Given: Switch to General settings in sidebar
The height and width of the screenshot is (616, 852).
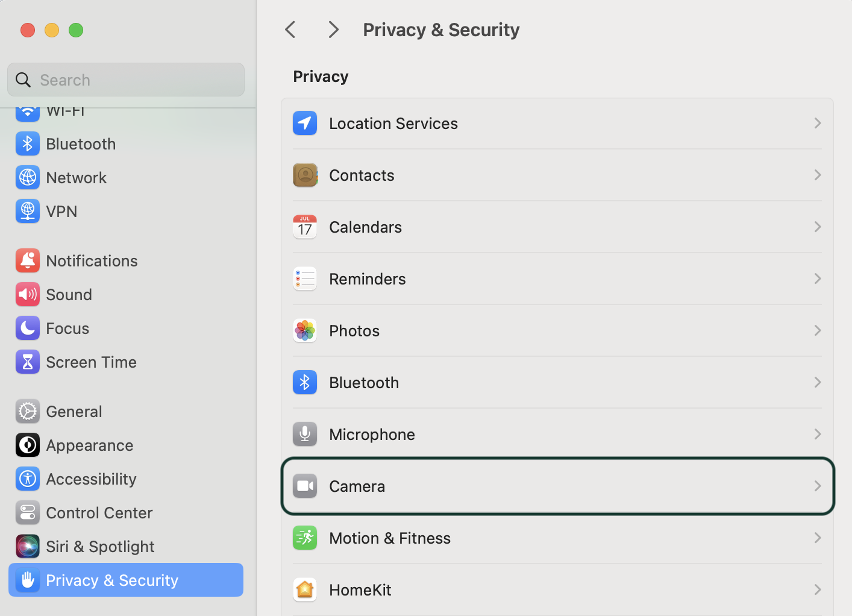Looking at the screenshot, I should [74, 412].
